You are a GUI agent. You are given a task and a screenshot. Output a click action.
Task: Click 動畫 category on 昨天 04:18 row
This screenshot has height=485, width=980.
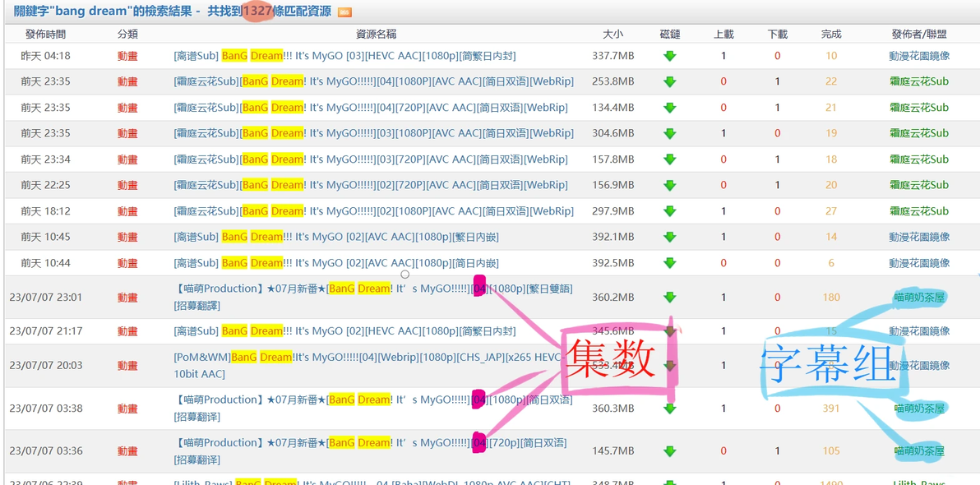click(127, 56)
